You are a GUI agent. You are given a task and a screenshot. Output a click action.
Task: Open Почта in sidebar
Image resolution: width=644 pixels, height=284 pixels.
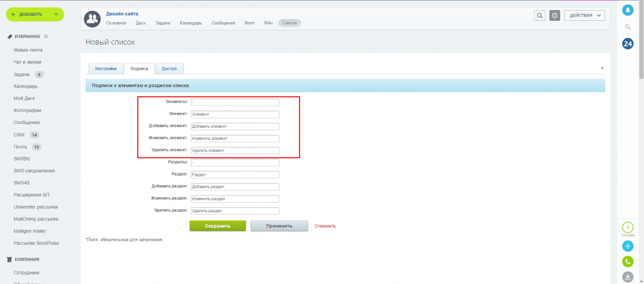(x=20, y=147)
